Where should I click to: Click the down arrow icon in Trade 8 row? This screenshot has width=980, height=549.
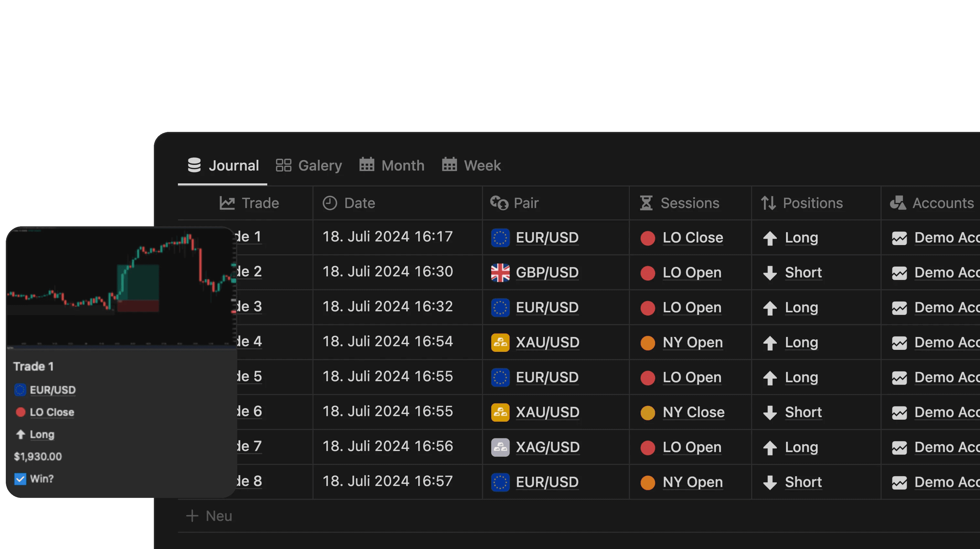(770, 482)
